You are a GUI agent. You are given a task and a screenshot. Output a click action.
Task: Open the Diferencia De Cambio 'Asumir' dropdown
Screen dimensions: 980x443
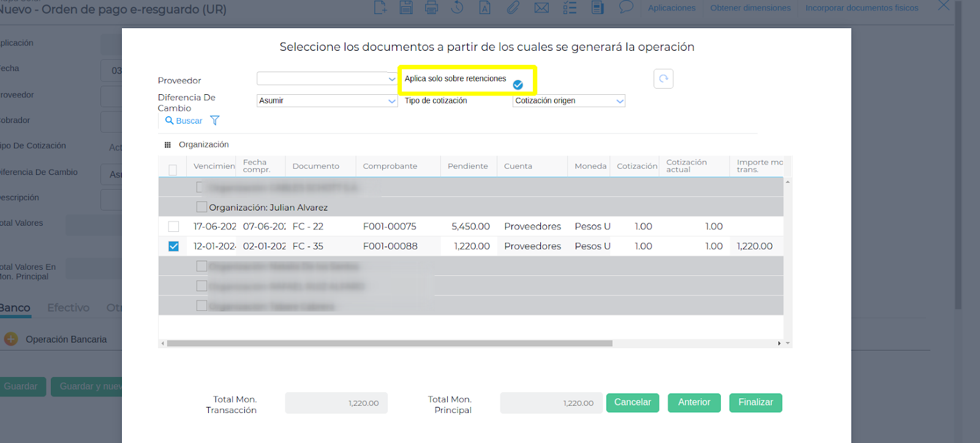(327, 101)
